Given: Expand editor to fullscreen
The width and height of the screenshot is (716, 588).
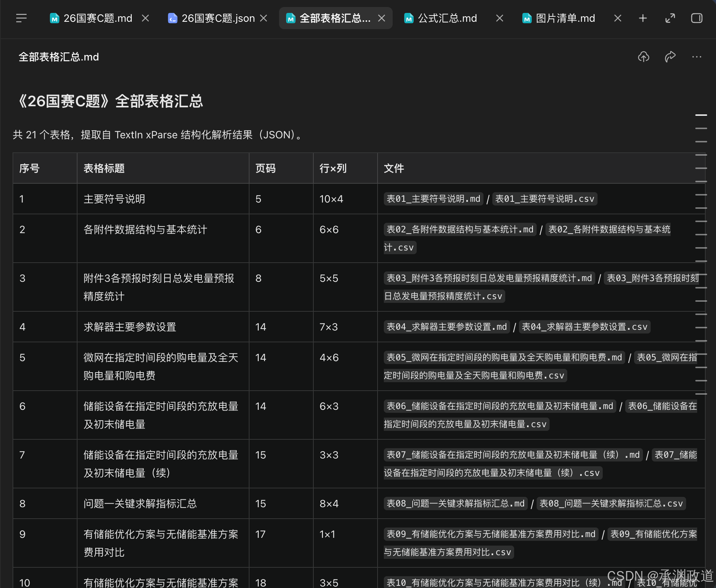Looking at the screenshot, I should click(670, 18).
